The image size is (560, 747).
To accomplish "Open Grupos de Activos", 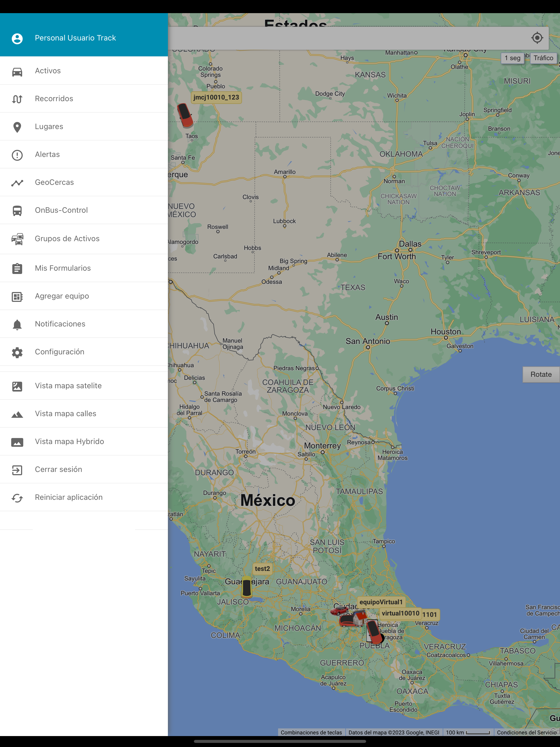I will 84,239.
